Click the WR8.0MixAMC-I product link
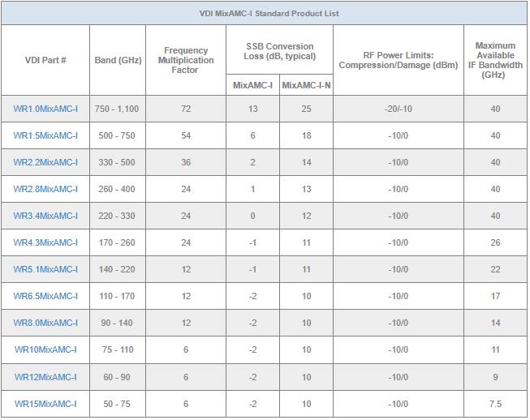 pos(45,323)
